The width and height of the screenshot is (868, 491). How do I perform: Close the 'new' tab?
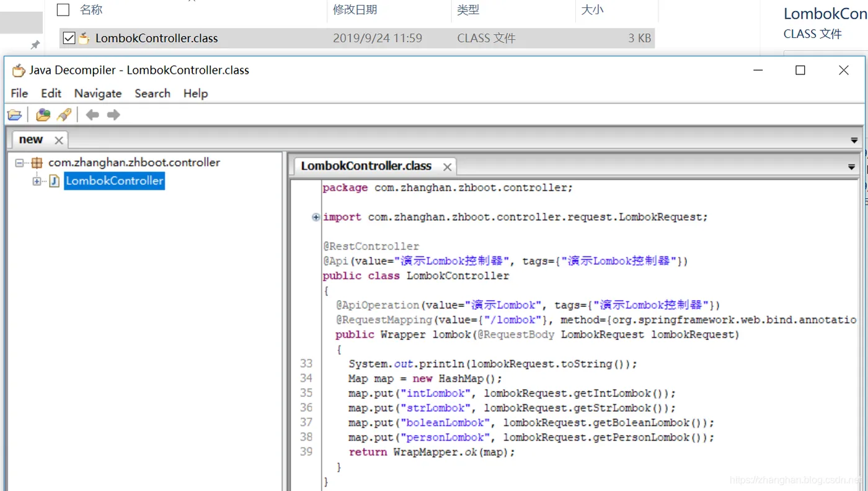(59, 141)
